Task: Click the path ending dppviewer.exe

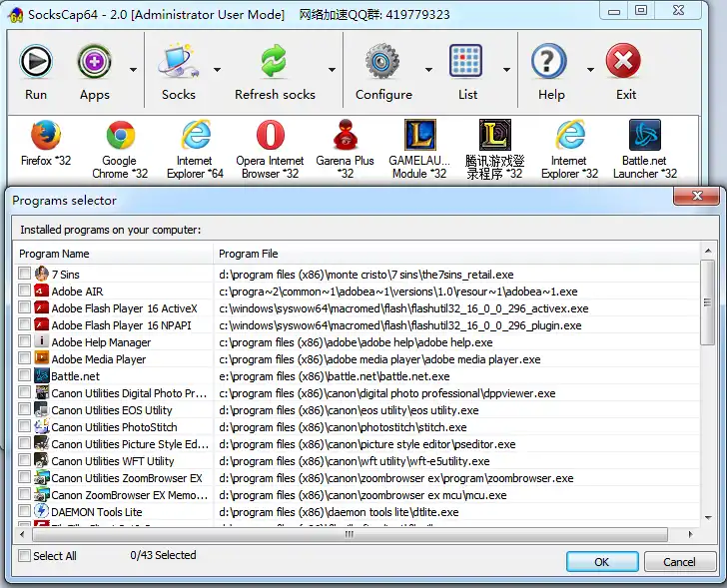Action: pyautogui.click(x=387, y=393)
